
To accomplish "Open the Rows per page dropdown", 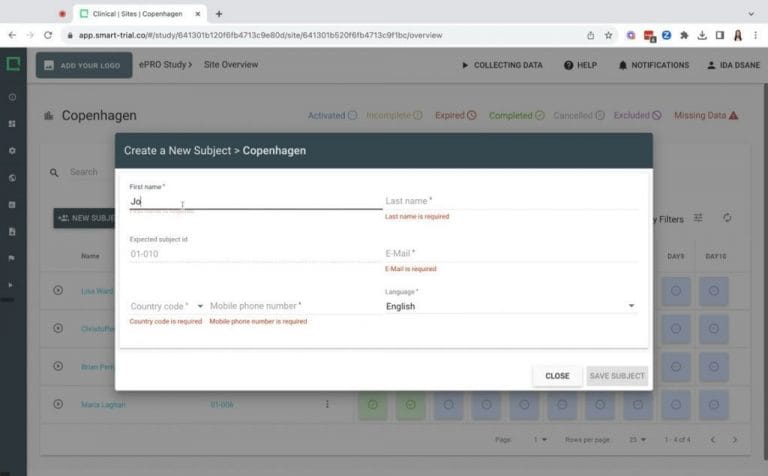I will (635, 439).
